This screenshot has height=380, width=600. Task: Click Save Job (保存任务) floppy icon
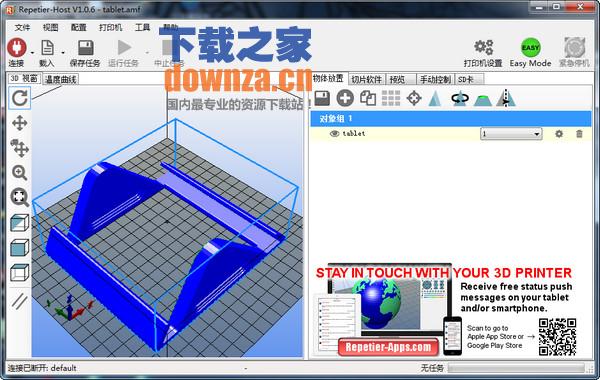(85, 48)
